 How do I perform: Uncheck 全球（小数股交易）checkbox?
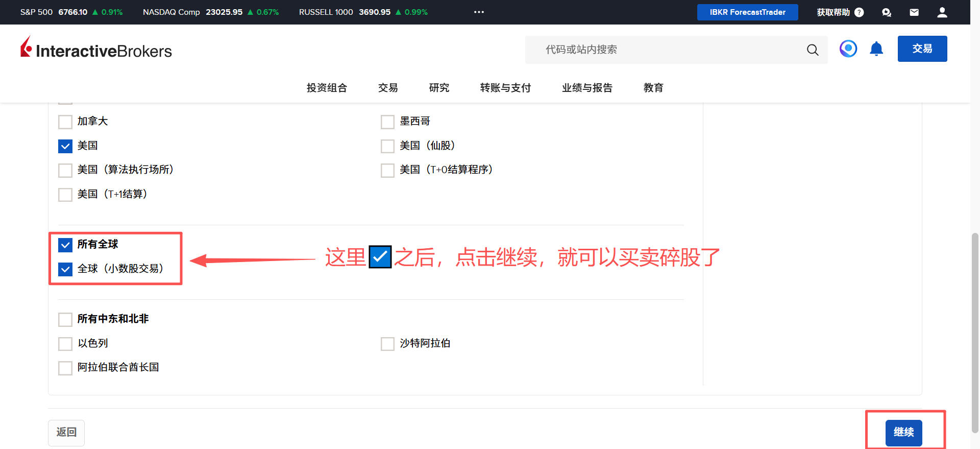point(65,269)
